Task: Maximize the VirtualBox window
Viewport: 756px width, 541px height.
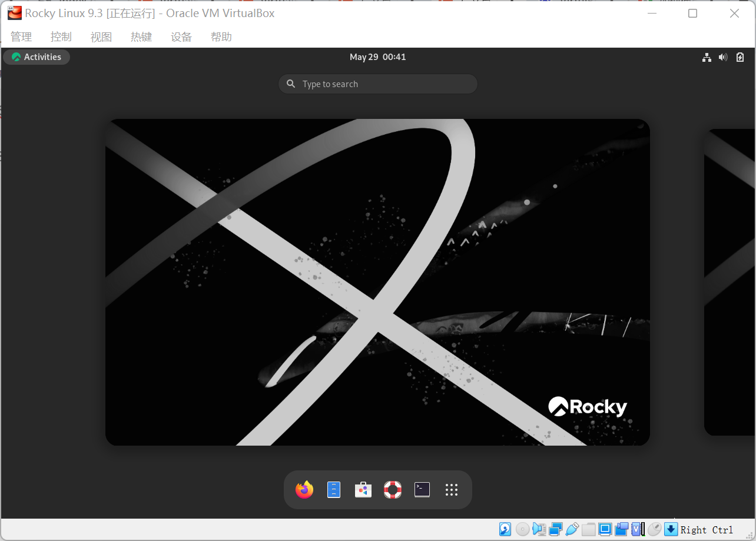Action: click(x=693, y=14)
